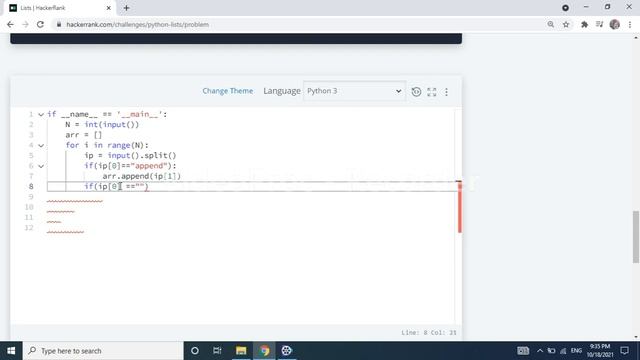Open the clock and date flyout
The width and height of the screenshot is (640, 360).
click(x=600, y=351)
